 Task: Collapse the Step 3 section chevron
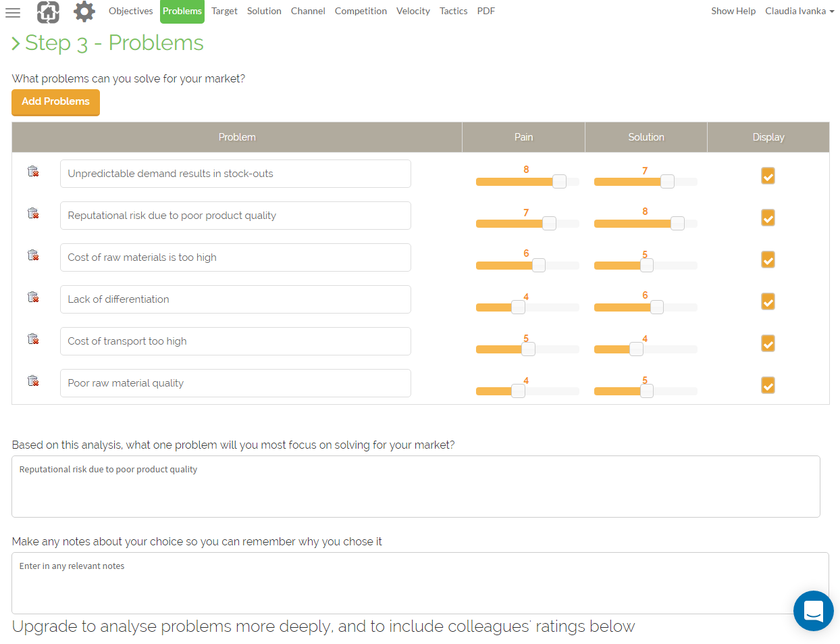pos(15,41)
